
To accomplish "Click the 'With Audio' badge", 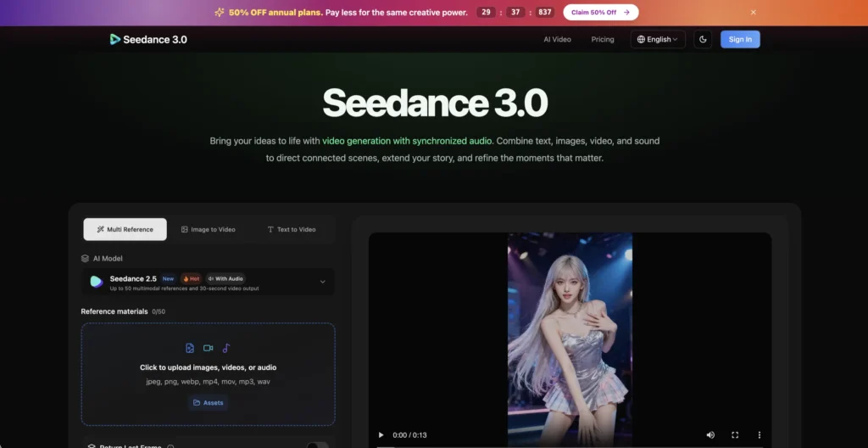I will click(x=225, y=278).
